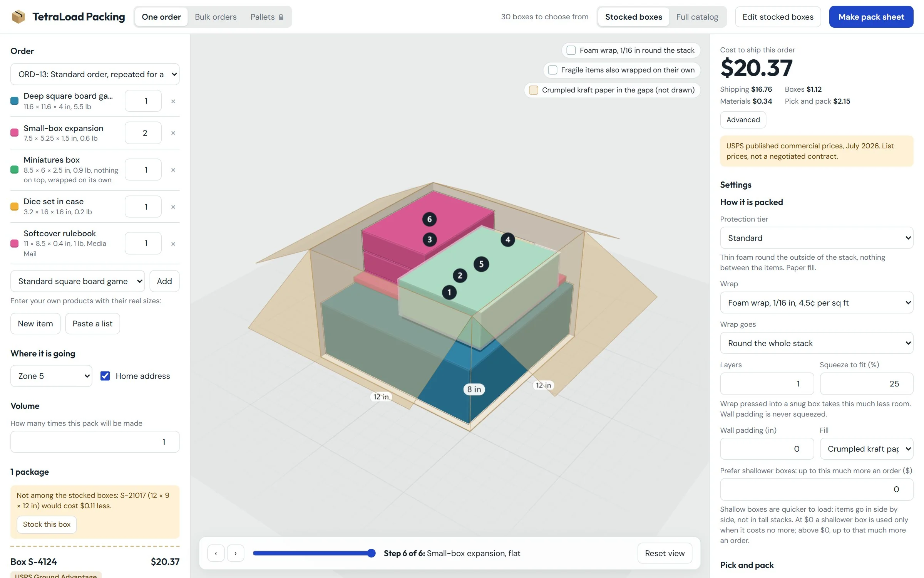Open Protection tier Standard dropdown
This screenshot has width=924, height=578.
pos(817,238)
